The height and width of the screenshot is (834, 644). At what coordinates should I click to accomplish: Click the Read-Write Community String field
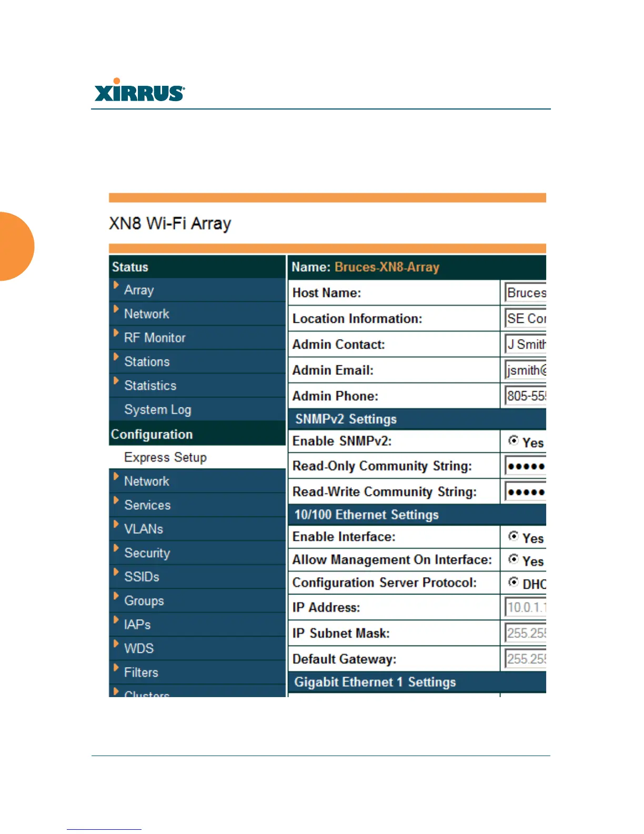525,492
